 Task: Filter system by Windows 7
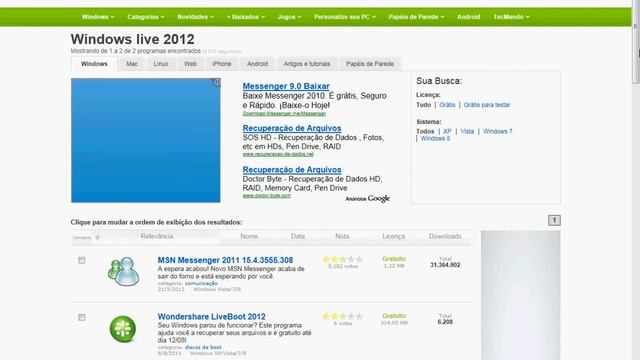[497, 131]
